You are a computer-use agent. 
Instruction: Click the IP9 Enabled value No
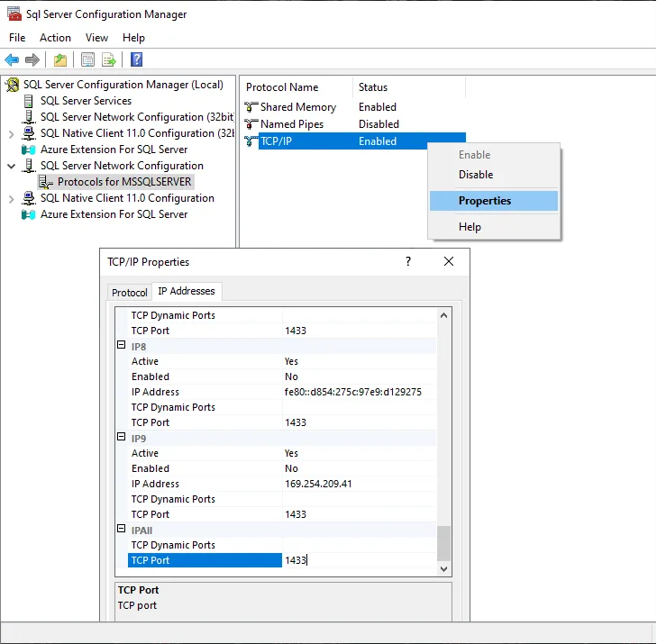pos(291,468)
